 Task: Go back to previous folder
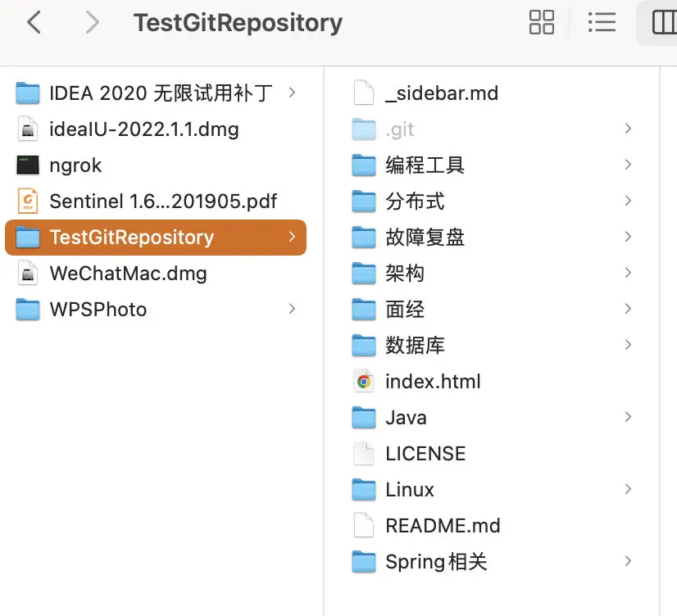pos(34,22)
